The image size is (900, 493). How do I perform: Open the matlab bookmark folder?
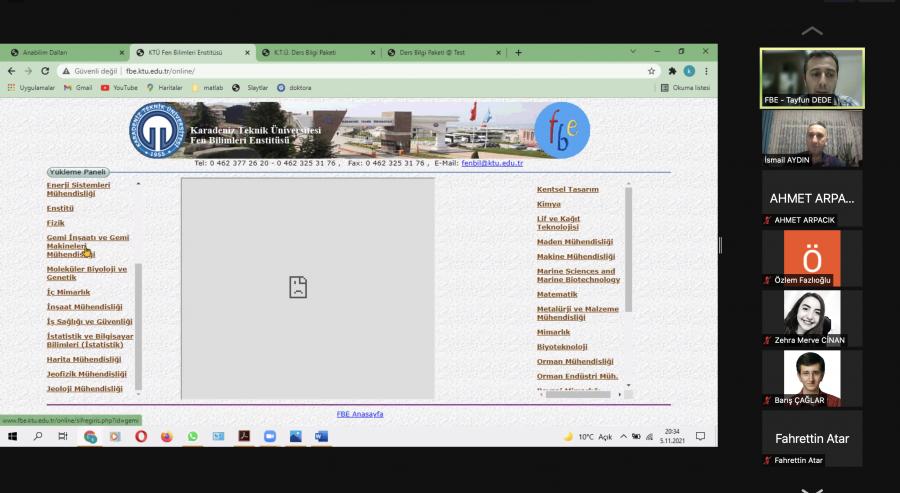click(x=207, y=88)
